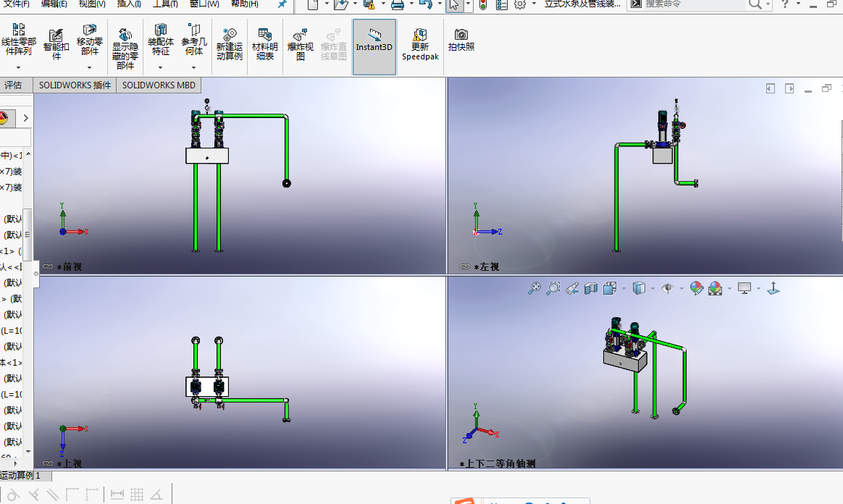Click the Section View icon

[x=591, y=288]
